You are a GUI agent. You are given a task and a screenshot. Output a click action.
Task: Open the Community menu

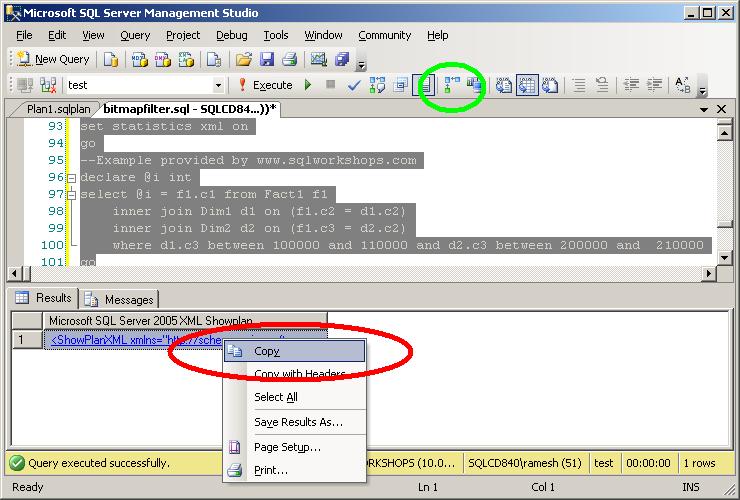click(x=385, y=35)
